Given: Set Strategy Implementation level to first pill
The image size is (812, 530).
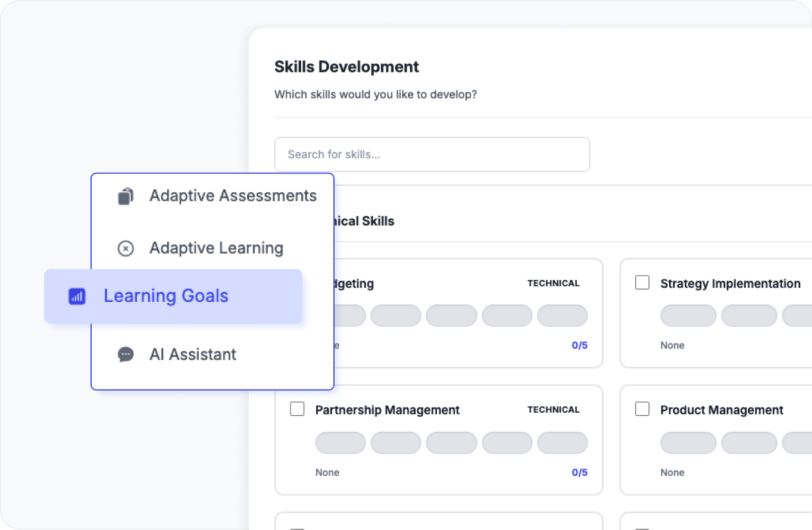Looking at the screenshot, I should coord(688,316).
